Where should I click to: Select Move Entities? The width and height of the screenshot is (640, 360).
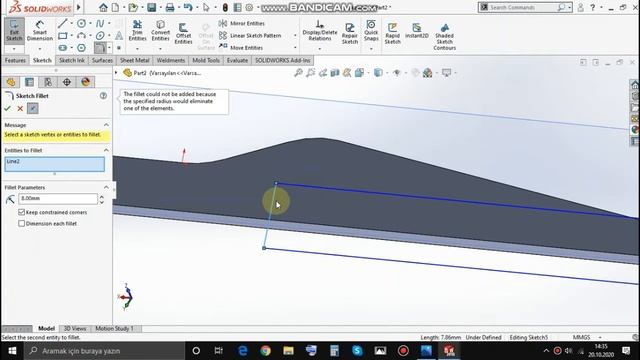(x=241, y=48)
